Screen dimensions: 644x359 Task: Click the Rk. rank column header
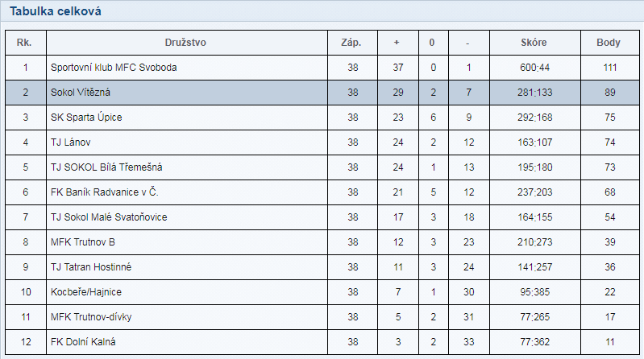[x=26, y=43]
